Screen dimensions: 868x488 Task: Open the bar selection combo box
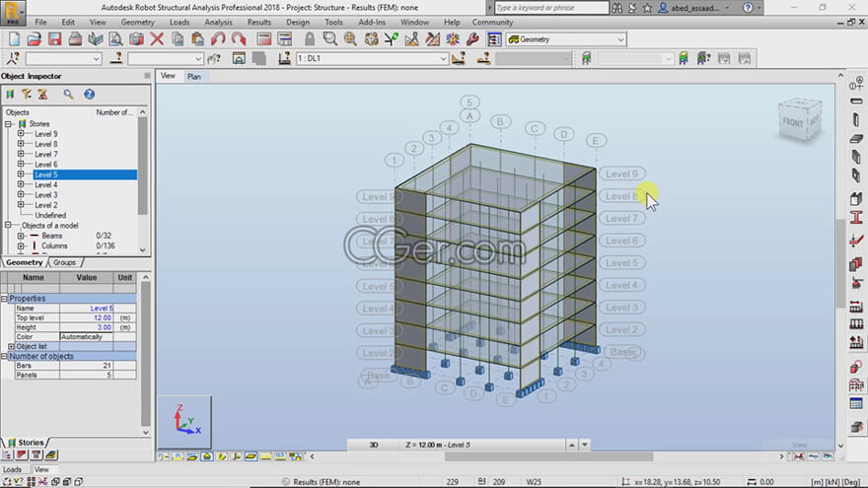tap(166, 58)
